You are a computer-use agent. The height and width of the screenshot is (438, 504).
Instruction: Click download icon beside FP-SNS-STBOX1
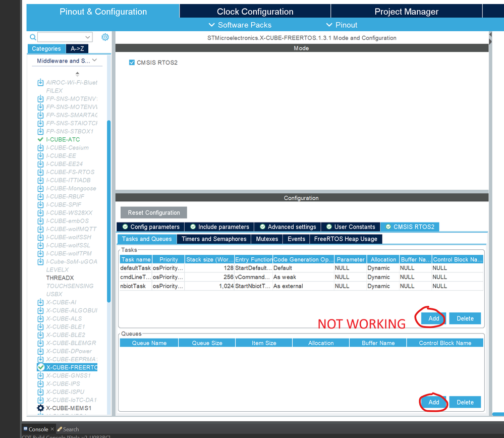[x=40, y=132]
